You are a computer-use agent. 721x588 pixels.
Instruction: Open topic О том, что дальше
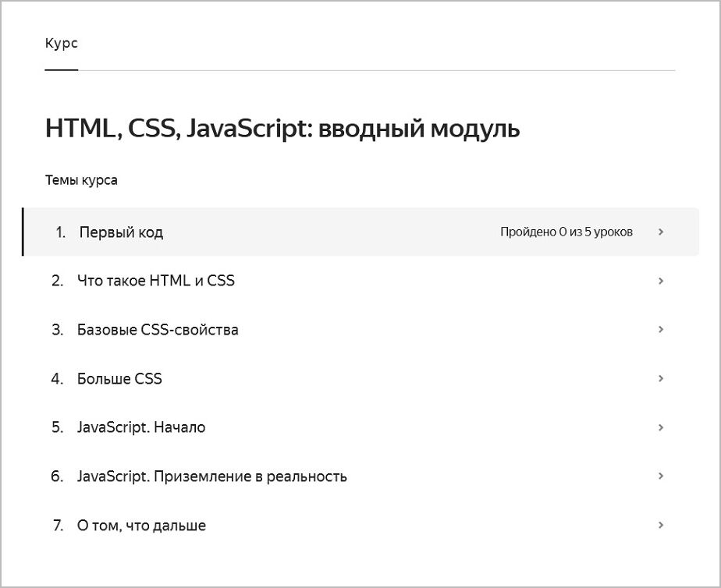tap(141, 526)
